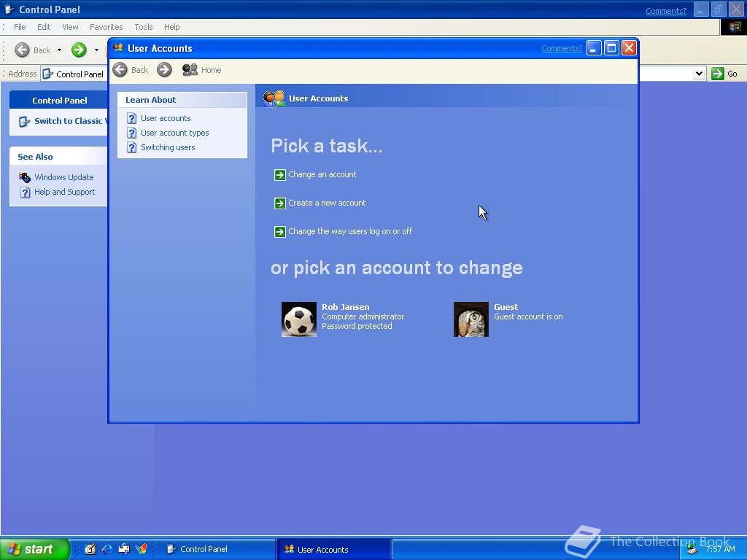This screenshot has width=747, height=560.
Task: Open 'Switching users' help topic
Action: coord(168,147)
